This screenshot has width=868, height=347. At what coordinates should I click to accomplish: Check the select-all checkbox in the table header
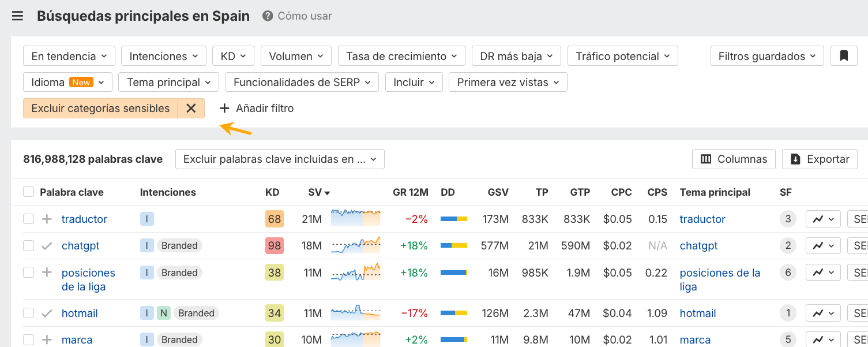point(28,192)
